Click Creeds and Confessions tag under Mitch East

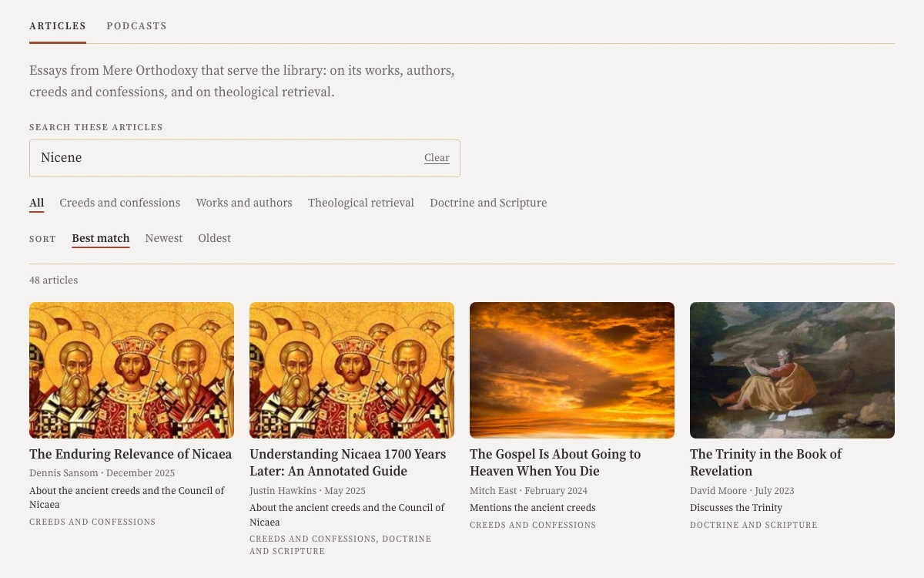tap(533, 525)
